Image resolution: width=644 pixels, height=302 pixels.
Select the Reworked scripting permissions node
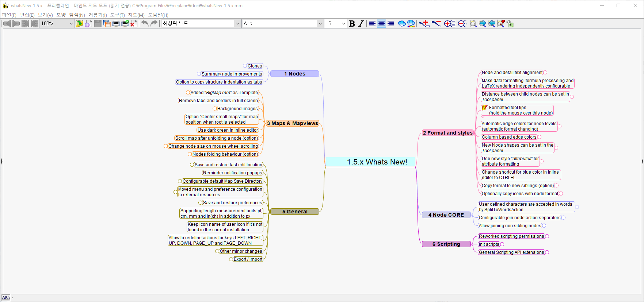tap(511, 236)
